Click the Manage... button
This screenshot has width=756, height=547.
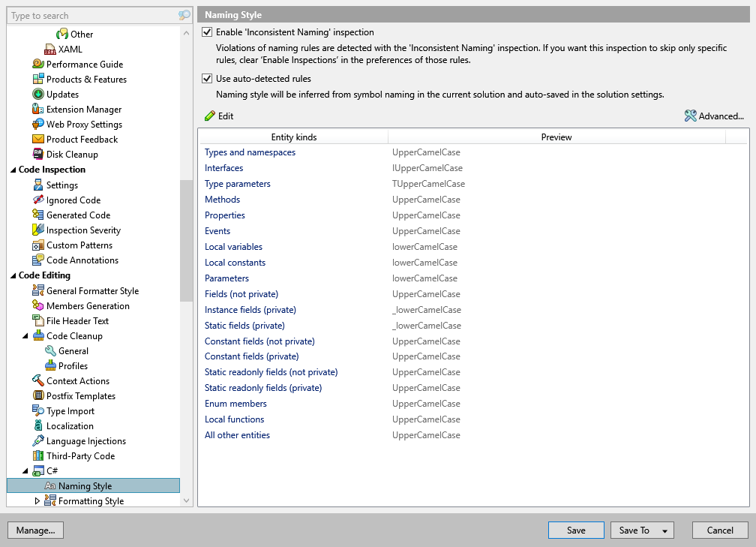[35, 530]
